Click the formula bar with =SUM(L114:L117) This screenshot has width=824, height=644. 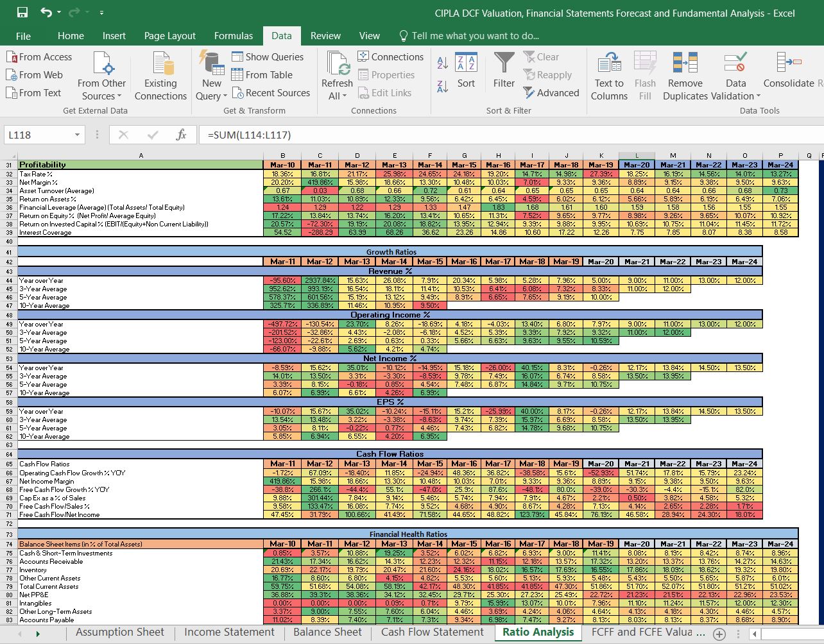click(x=510, y=135)
